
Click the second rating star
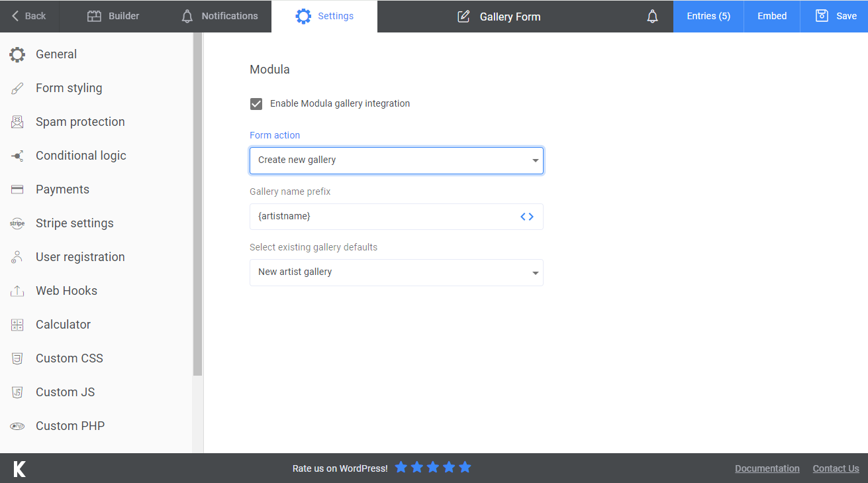(x=416, y=467)
